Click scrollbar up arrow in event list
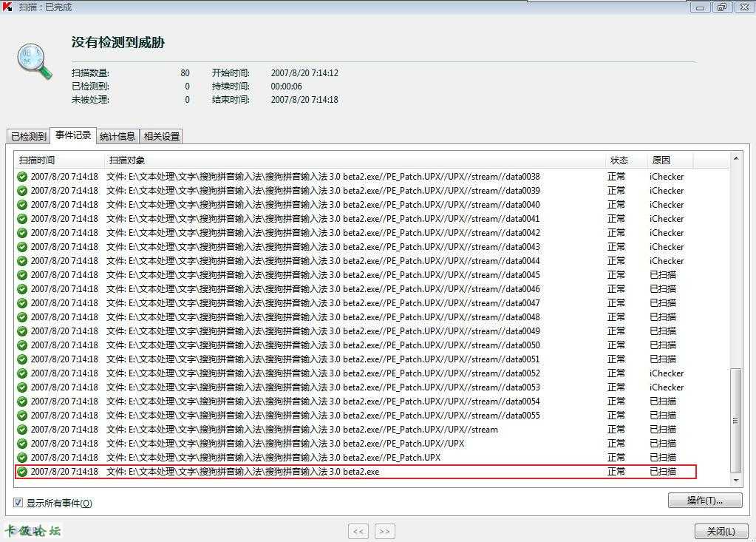The width and height of the screenshot is (756, 542). click(x=736, y=158)
